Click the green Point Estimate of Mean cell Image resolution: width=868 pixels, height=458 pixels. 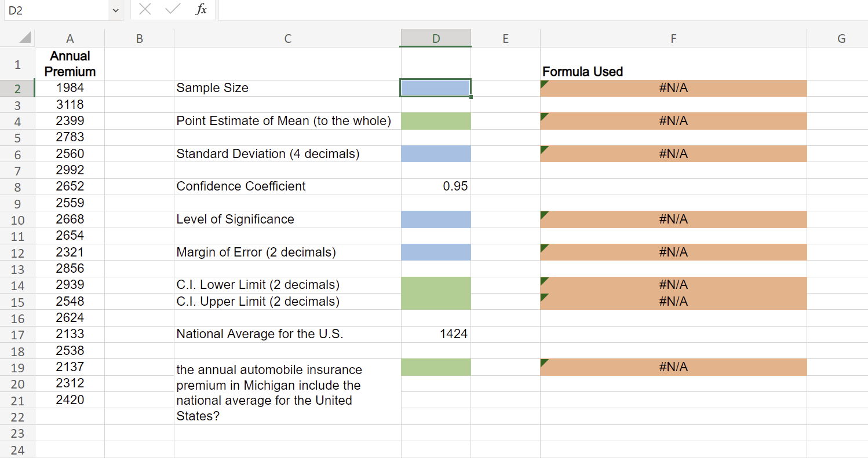click(x=435, y=120)
